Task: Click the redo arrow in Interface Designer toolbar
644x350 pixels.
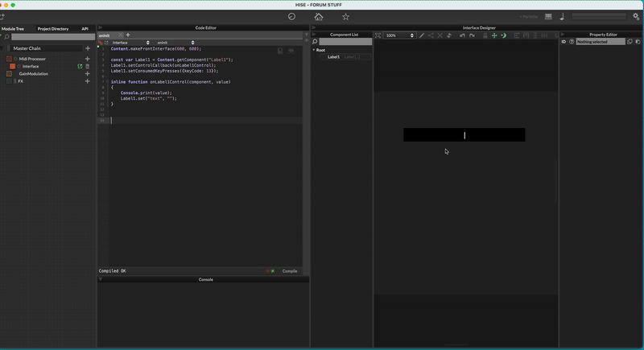Action: (472, 35)
